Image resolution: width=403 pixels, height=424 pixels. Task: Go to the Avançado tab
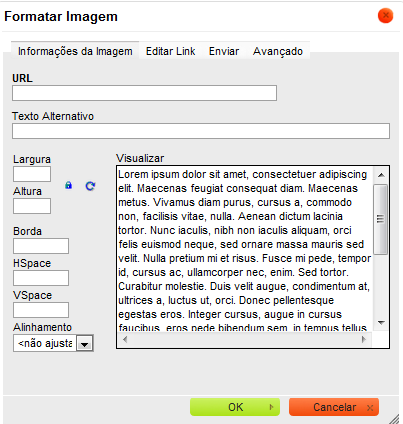coord(278,51)
